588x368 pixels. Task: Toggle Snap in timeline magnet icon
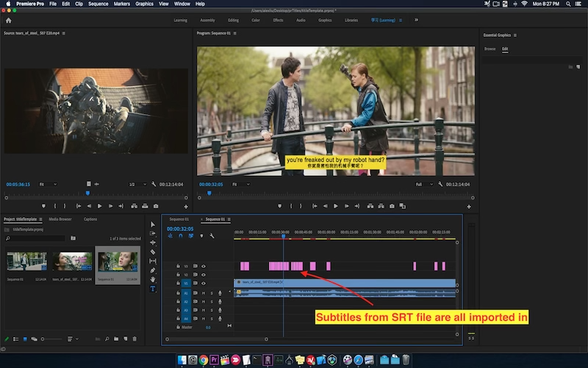(180, 236)
